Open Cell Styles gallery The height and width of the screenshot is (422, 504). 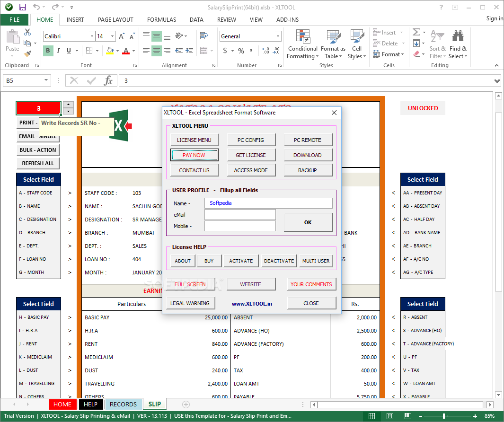[357, 44]
